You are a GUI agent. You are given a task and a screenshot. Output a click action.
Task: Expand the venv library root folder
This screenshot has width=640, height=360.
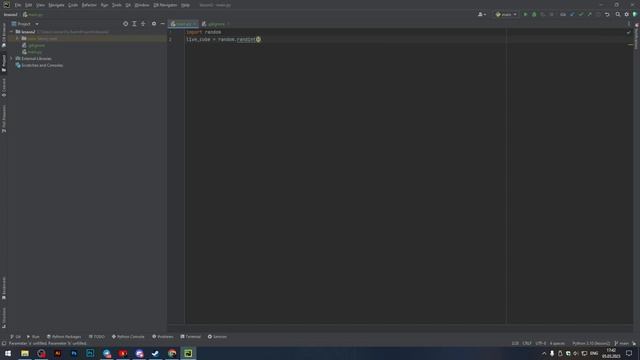coord(18,38)
